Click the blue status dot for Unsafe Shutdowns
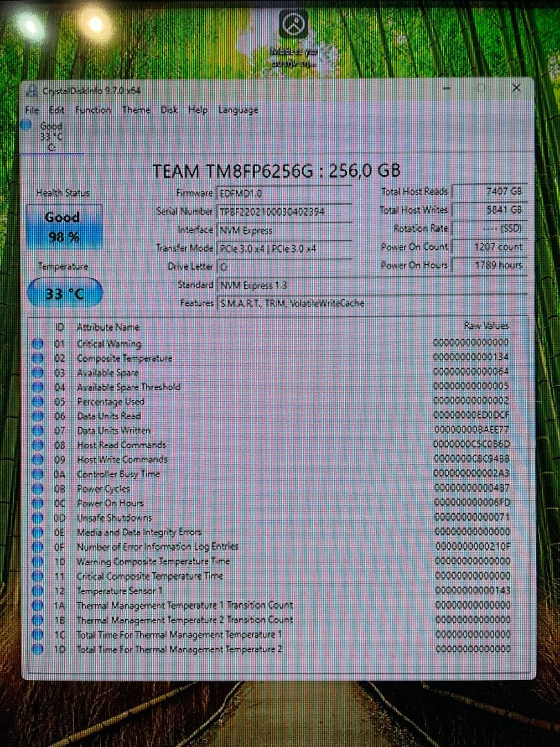 (37, 518)
